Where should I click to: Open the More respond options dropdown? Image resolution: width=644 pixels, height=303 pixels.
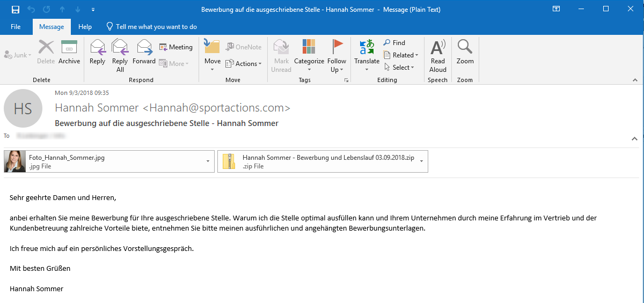(x=174, y=63)
